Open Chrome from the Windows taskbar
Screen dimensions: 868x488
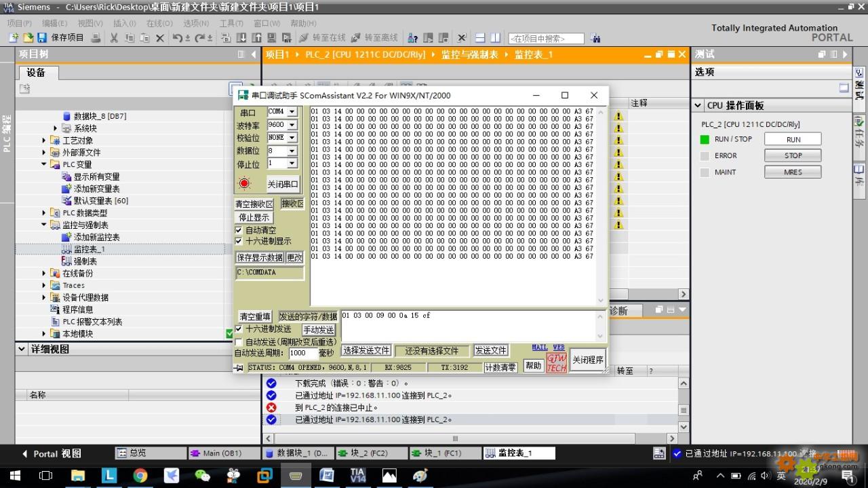tap(140, 475)
